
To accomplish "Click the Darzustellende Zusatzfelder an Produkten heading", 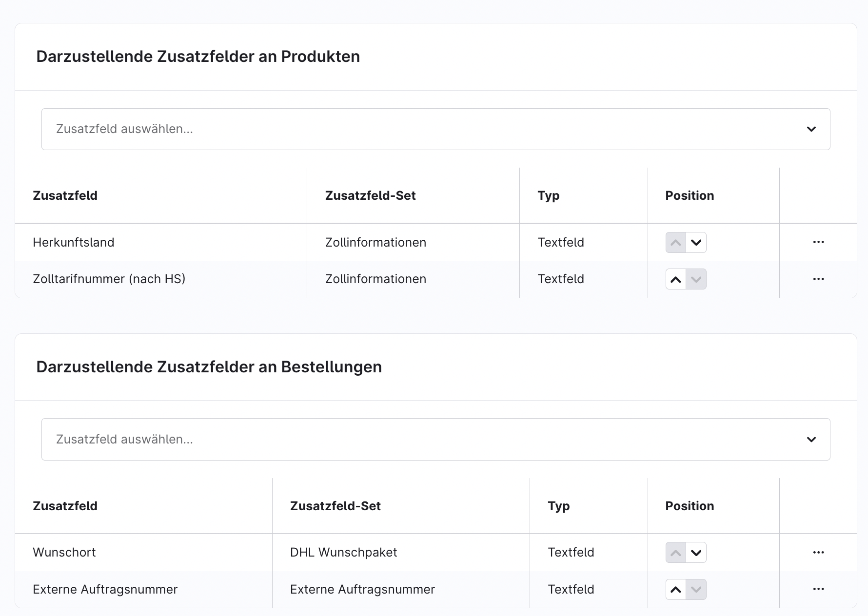I will coord(197,56).
